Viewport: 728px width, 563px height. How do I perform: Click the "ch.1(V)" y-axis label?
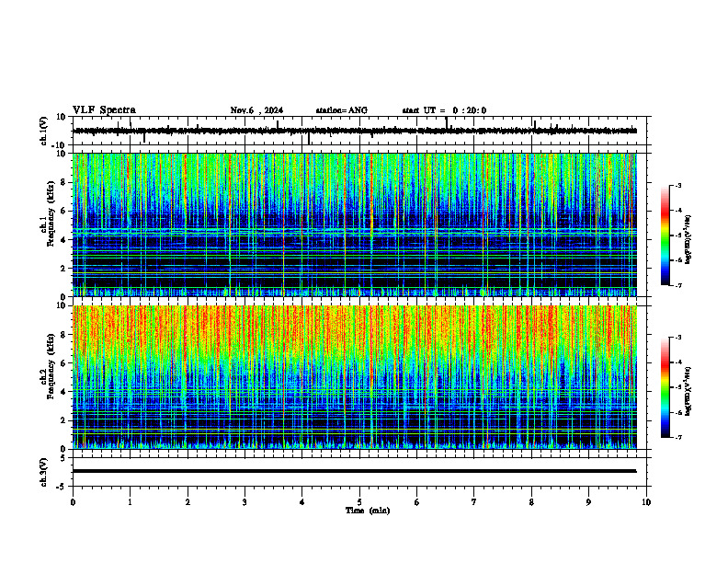pos(43,131)
